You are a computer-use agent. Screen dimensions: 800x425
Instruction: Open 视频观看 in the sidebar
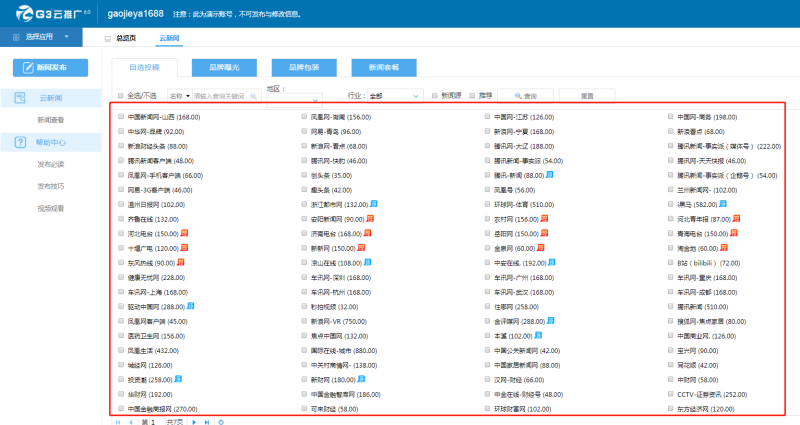pos(51,208)
